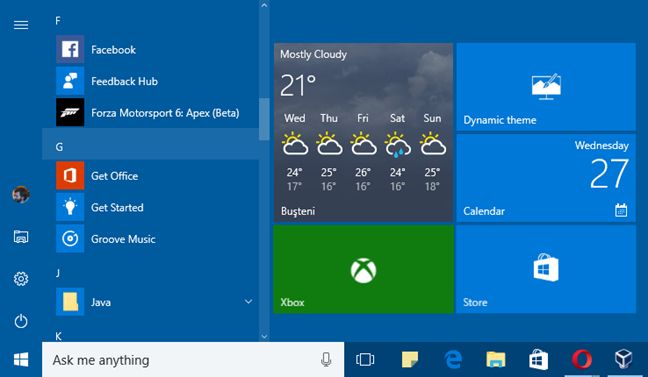Click the Facebook label

(113, 50)
